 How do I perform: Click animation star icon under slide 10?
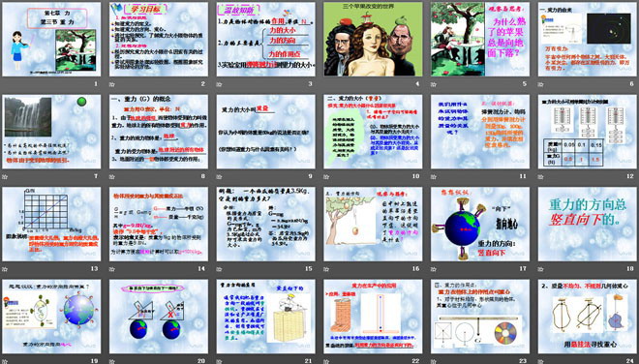326,177
